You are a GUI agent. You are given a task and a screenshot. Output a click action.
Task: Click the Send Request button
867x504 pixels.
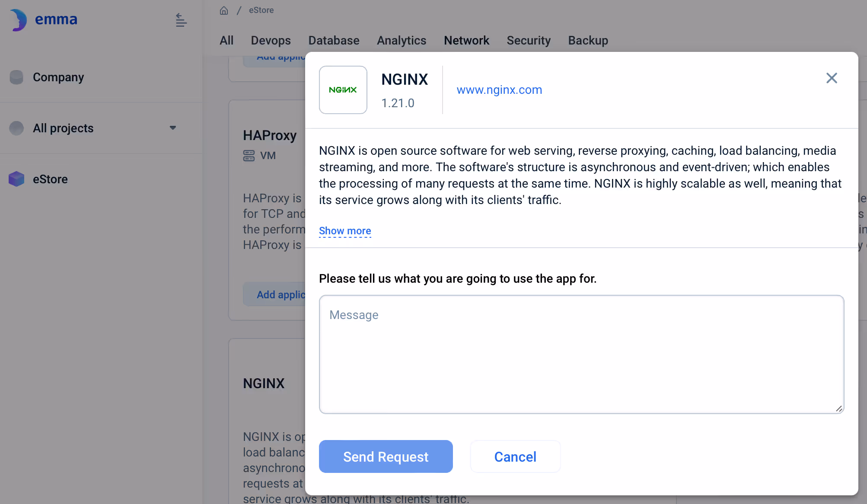[386, 456]
